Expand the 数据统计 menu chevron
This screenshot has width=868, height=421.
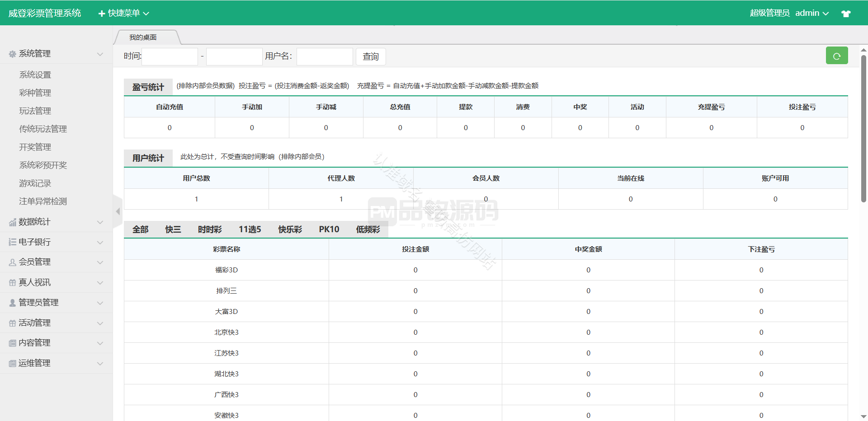click(x=100, y=222)
